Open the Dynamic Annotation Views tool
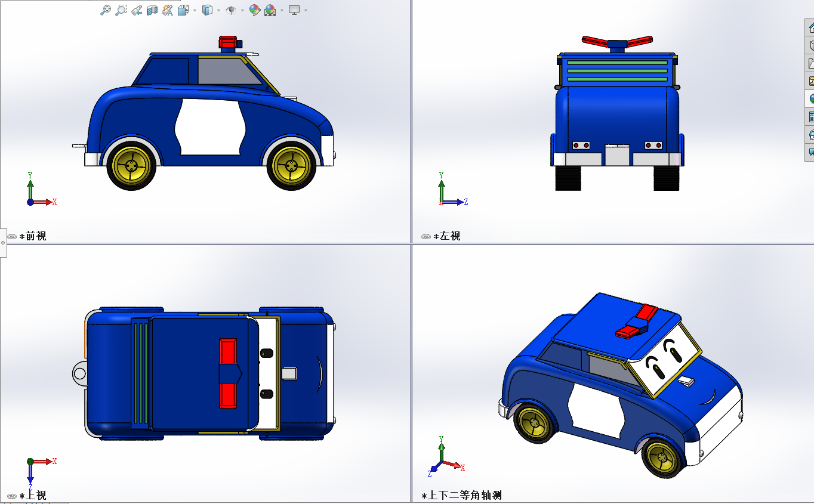The width and height of the screenshot is (814, 504). coord(167,10)
